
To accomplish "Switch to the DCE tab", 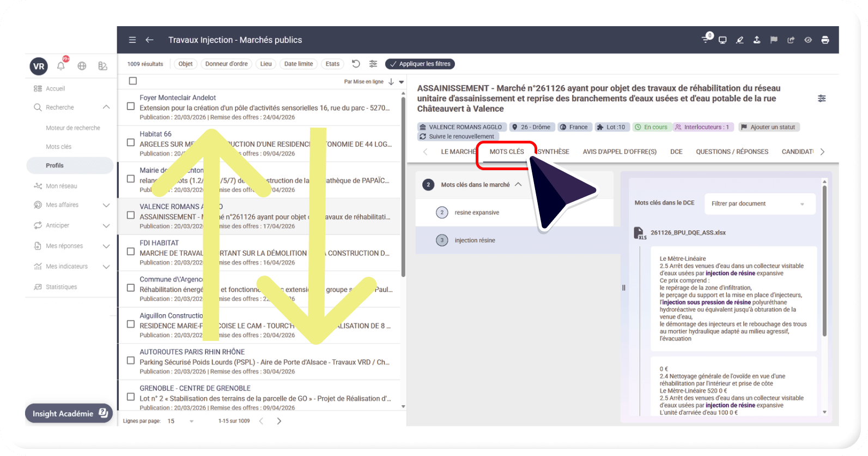I will click(x=676, y=152).
